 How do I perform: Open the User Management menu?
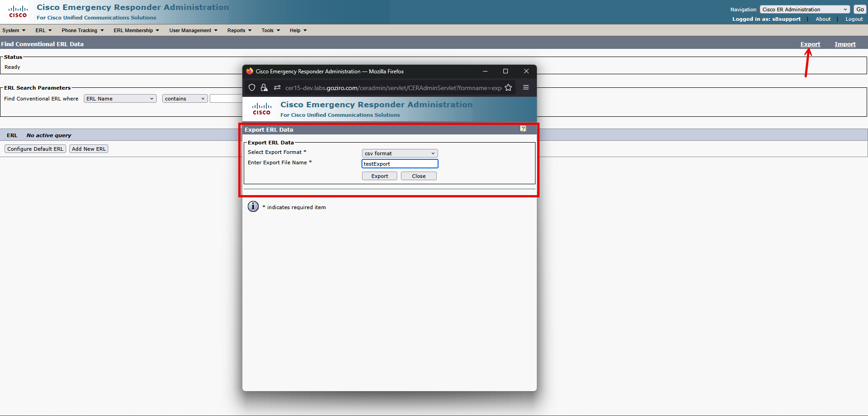[x=193, y=30]
